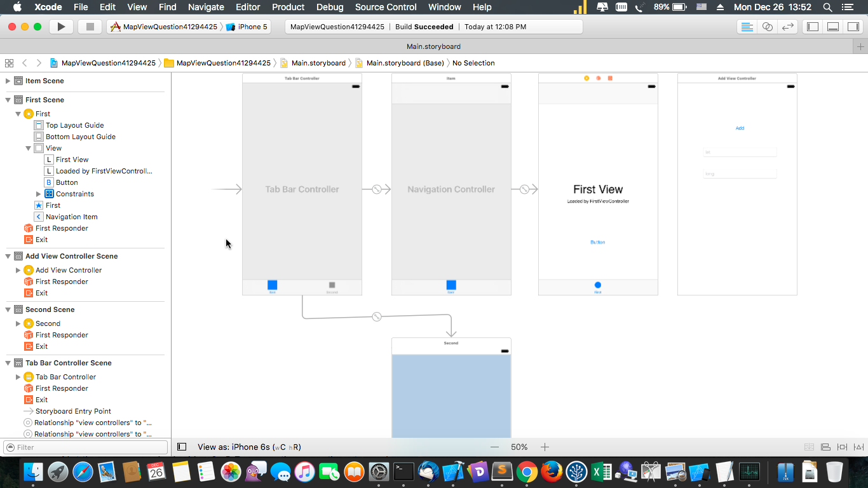The width and height of the screenshot is (868, 488).
Task: Open the Navigate menu
Action: 206,7
